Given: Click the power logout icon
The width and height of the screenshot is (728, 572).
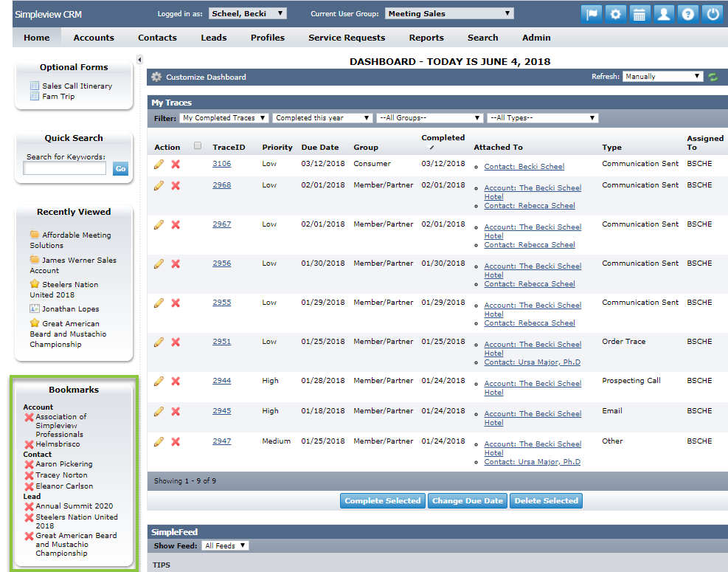Looking at the screenshot, I should [x=713, y=15].
